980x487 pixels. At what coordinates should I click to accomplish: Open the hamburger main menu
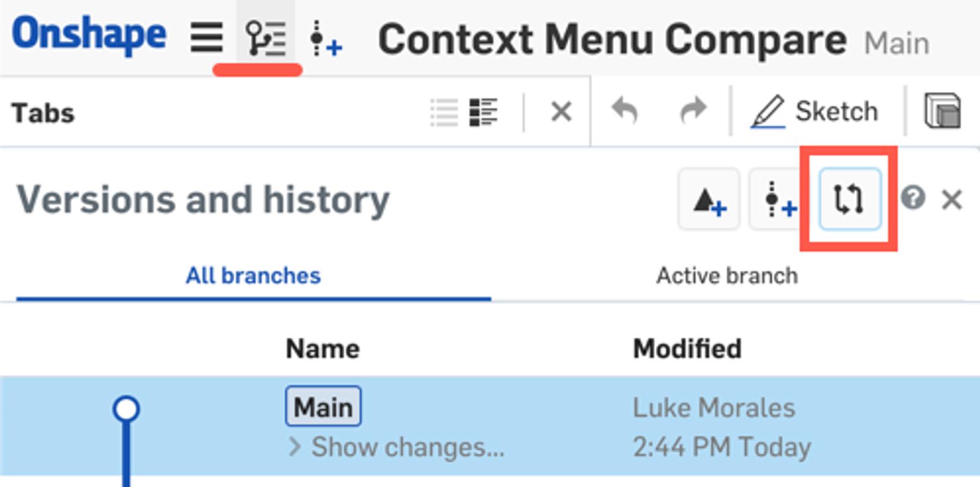click(x=206, y=38)
